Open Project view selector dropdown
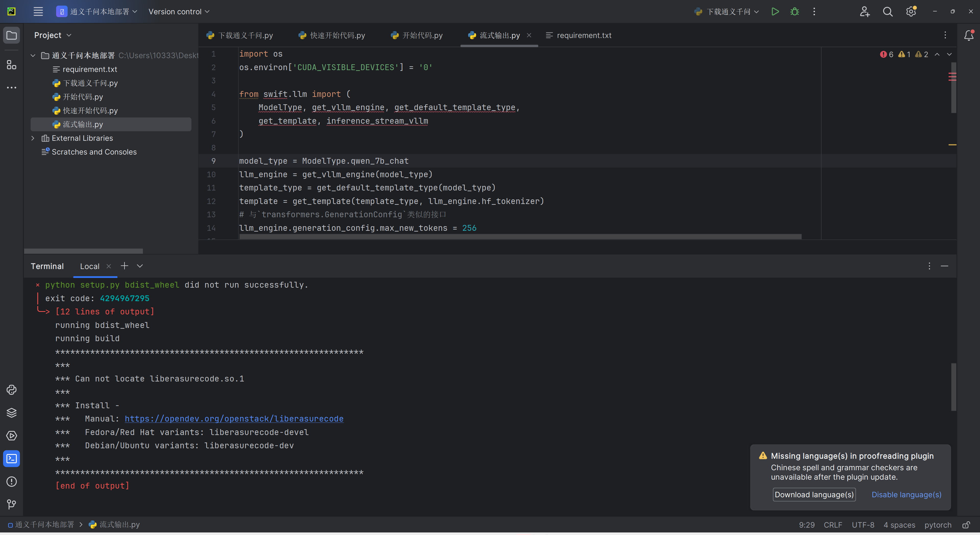 tap(53, 35)
